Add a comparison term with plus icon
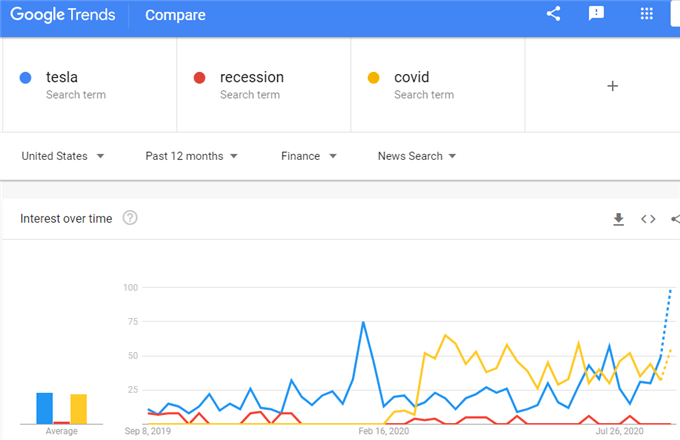This screenshot has height=440, width=680. pos(612,86)
